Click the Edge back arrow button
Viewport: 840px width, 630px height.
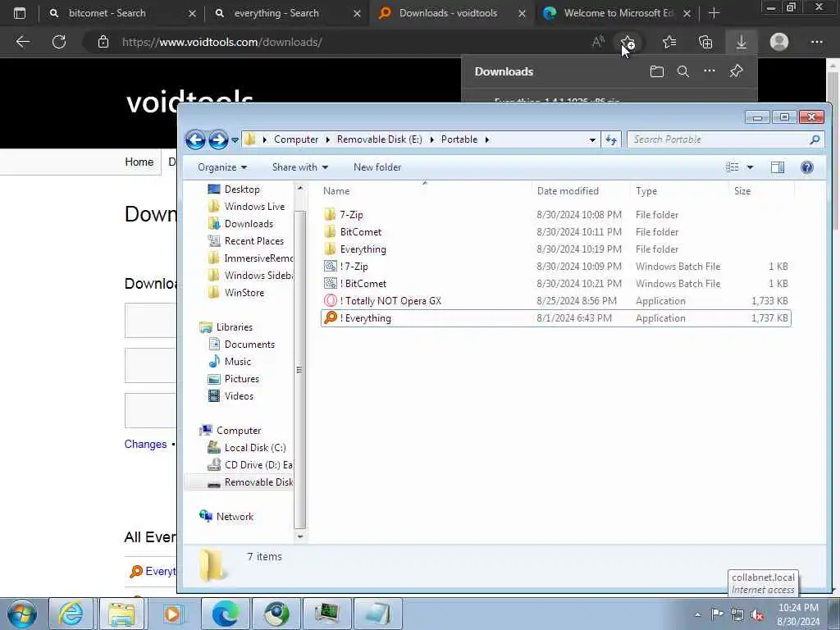point(22,42)
